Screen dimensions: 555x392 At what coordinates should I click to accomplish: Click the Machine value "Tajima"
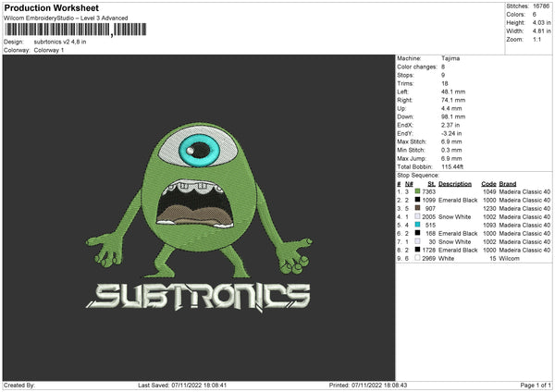tap(450, 58)
